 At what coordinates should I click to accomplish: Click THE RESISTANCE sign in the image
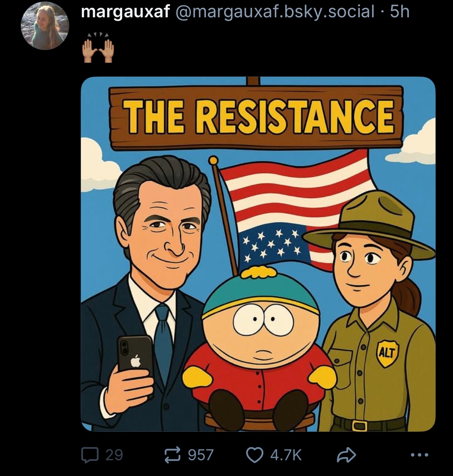pyautogui.click(x=257, y=117)
